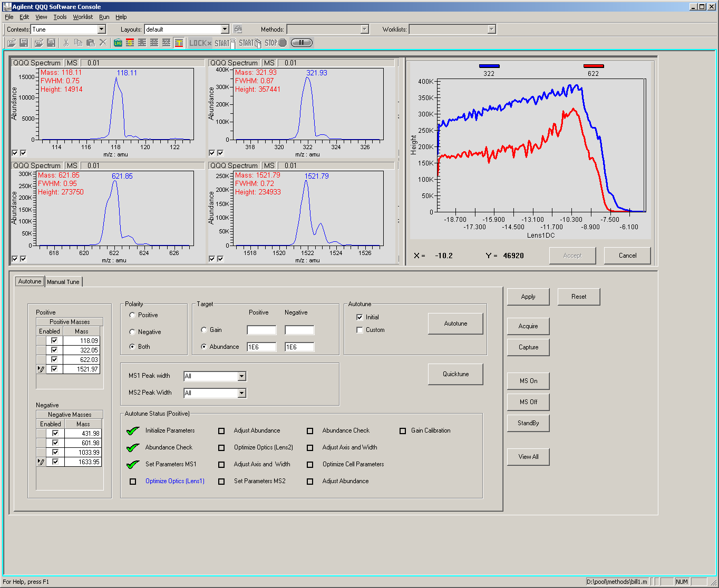The height and width of the screenshot is (588, 719).
Task: Open the Run menu
Action: (104, 17)
